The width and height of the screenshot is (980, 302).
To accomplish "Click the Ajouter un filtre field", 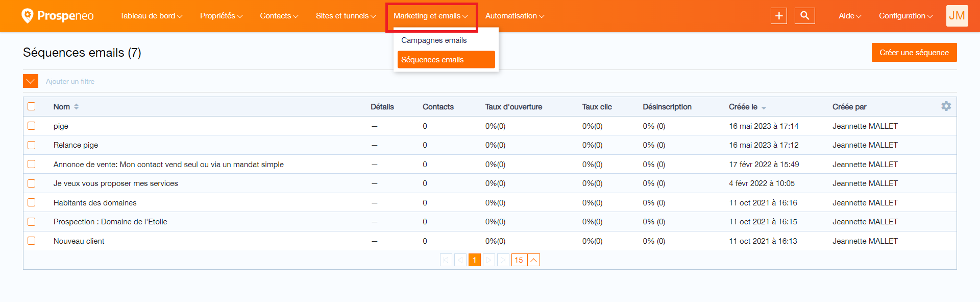I will 70,81.
